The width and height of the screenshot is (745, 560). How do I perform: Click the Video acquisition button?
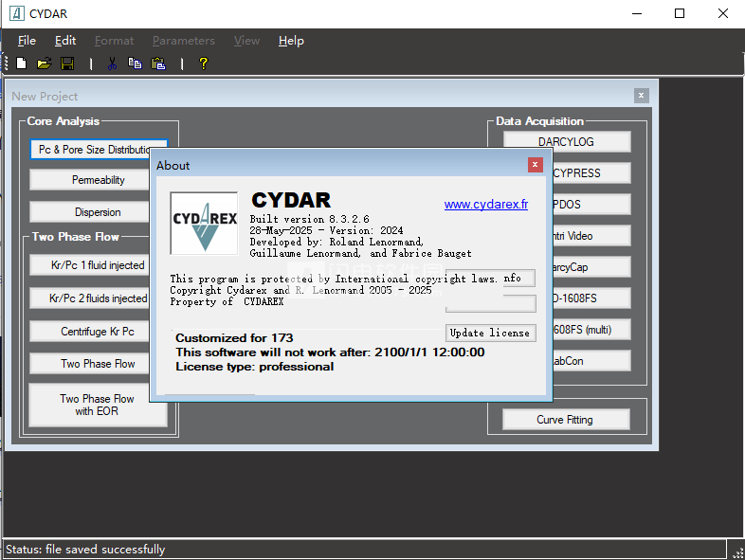coord(591,236)
